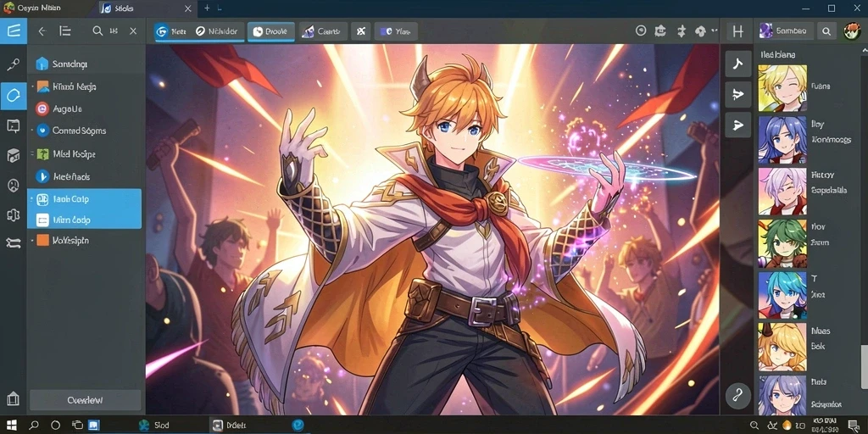Click the circular target icon in top toolbar
The image size is (868, 434).
pos(641,31)
